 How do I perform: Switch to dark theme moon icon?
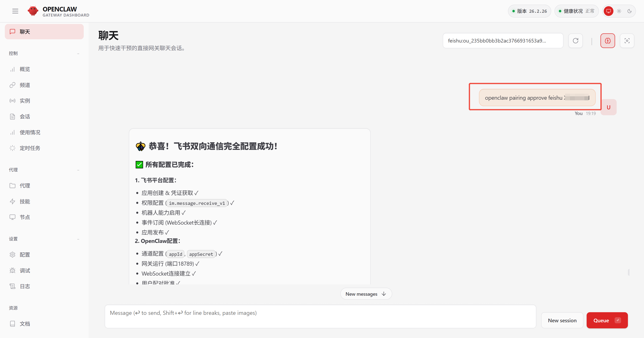630,11
